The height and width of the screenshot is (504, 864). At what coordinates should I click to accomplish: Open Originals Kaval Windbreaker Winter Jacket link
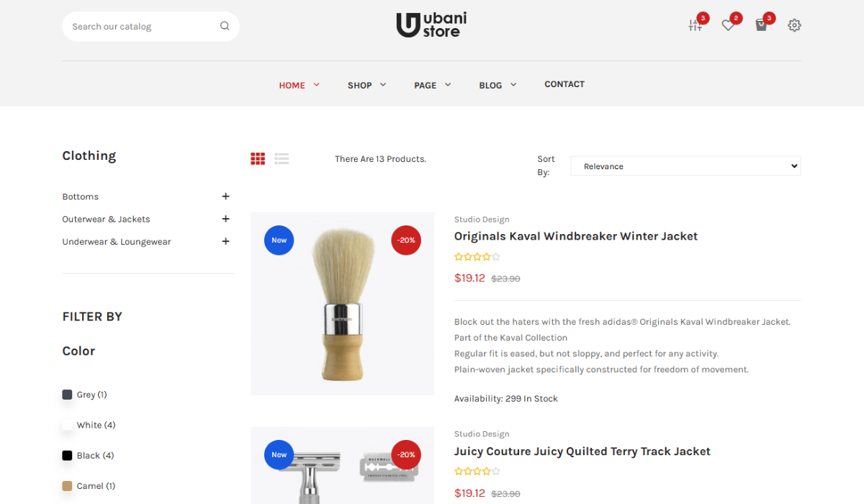(576, 236)
